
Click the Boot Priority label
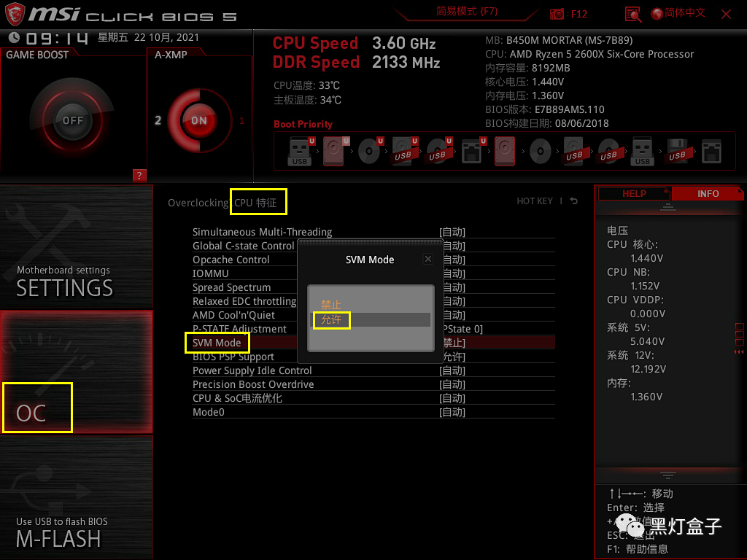[303, 124]
